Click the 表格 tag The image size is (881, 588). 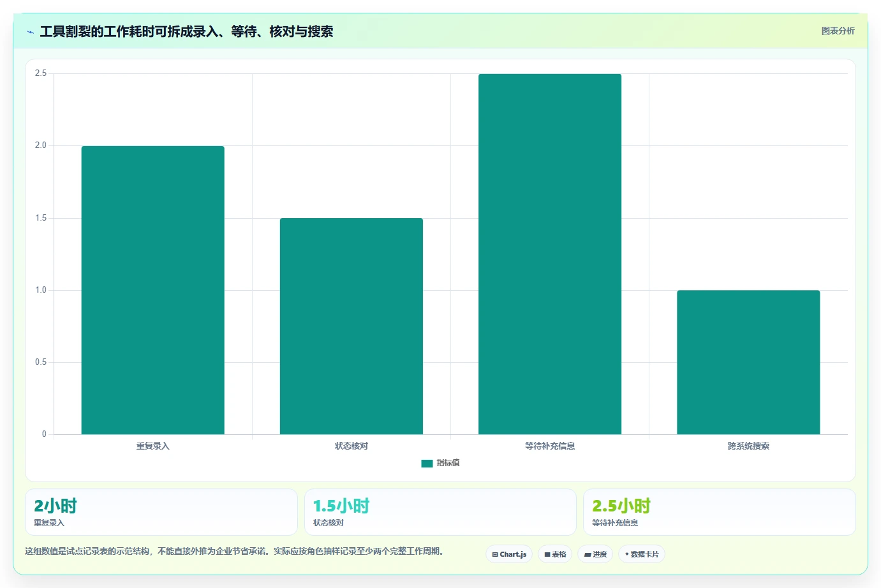[x=555, y=554]
